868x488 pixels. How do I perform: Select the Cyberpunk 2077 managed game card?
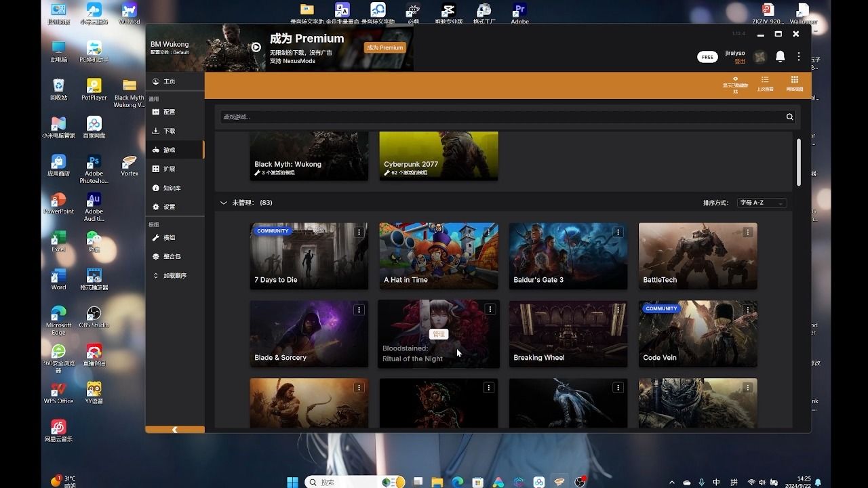[x=439, y=157]
